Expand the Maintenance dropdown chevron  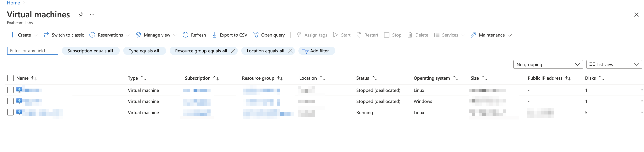point(510,35)
